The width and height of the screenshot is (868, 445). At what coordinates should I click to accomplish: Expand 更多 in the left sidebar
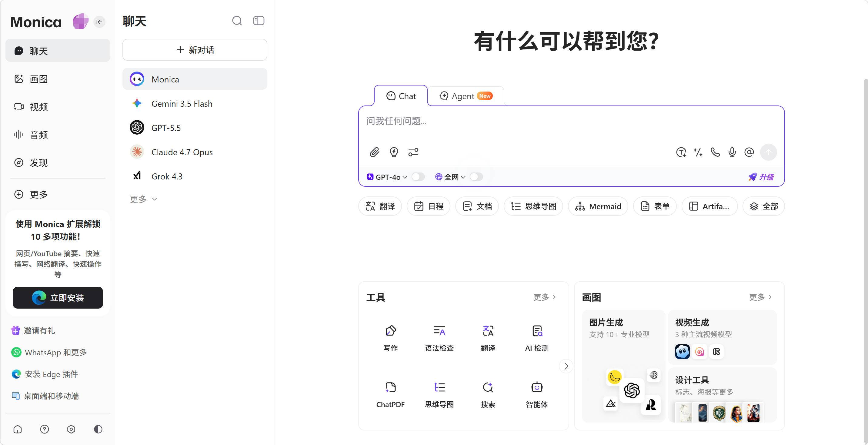coord(58,195)
